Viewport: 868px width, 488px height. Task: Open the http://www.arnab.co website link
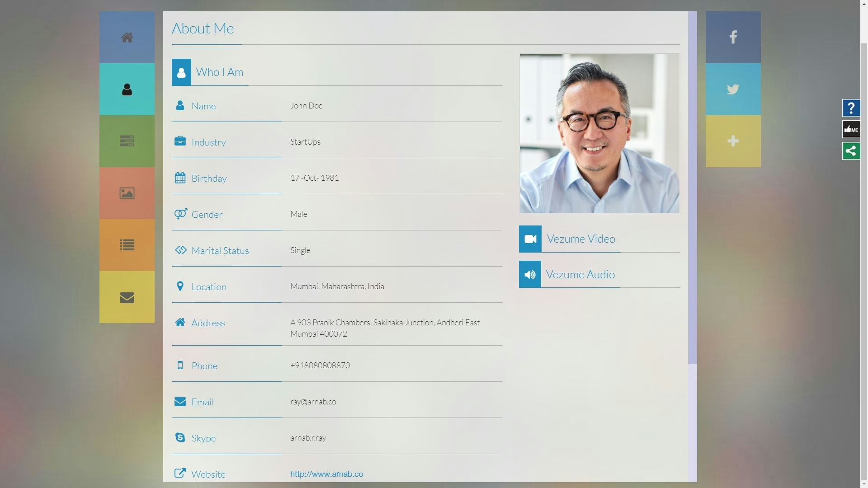[326, 474]
